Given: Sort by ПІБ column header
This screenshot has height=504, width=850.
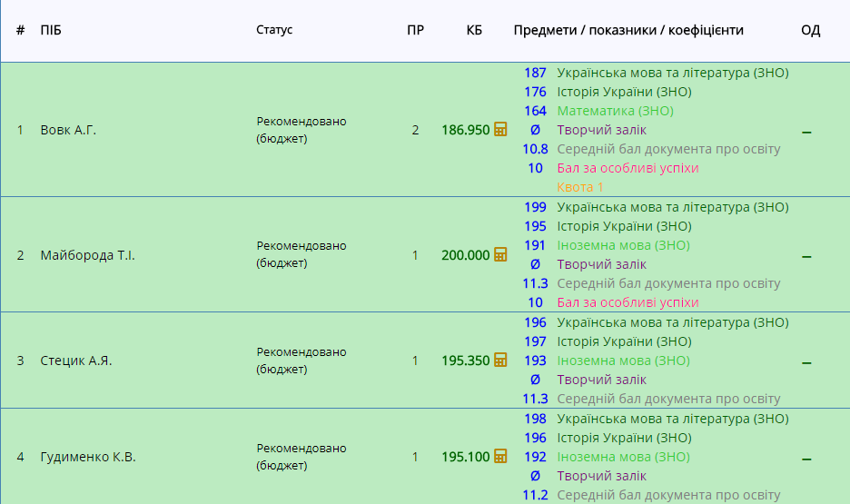Looking at the screenshot, I should pyautogui.click(x=51, y=30).
